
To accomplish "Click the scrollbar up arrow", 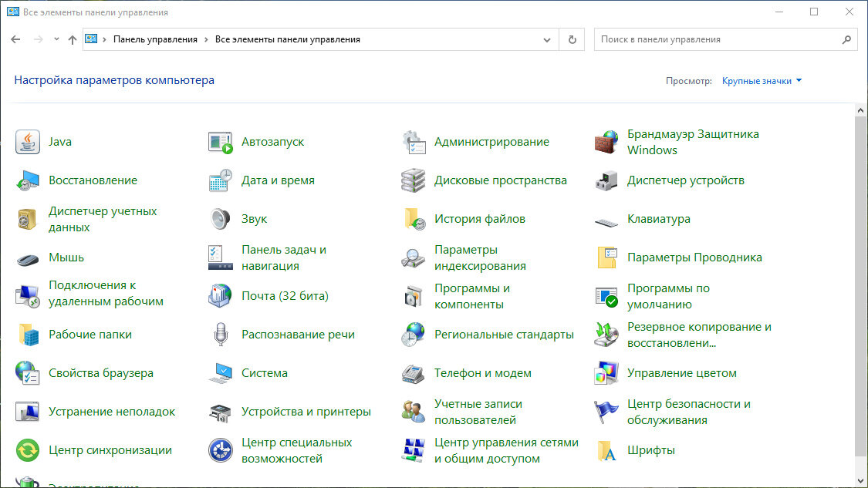I will tap(860, 110).
